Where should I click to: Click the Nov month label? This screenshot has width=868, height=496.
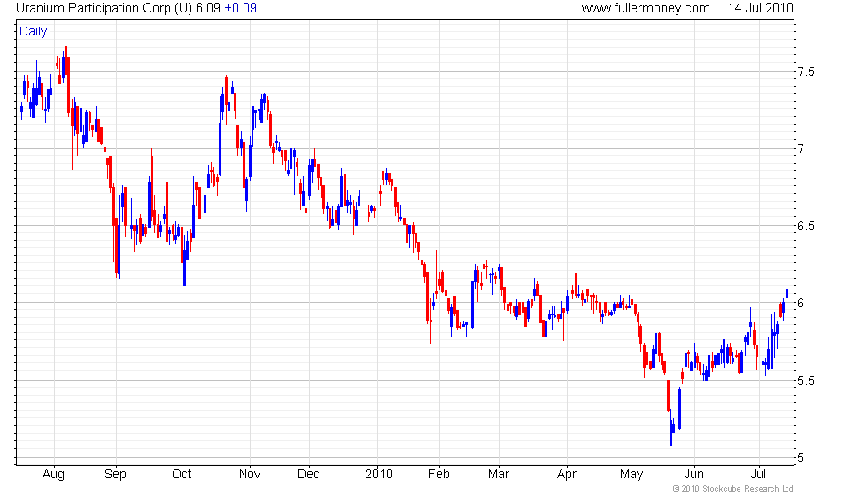[x=250, y=475]
